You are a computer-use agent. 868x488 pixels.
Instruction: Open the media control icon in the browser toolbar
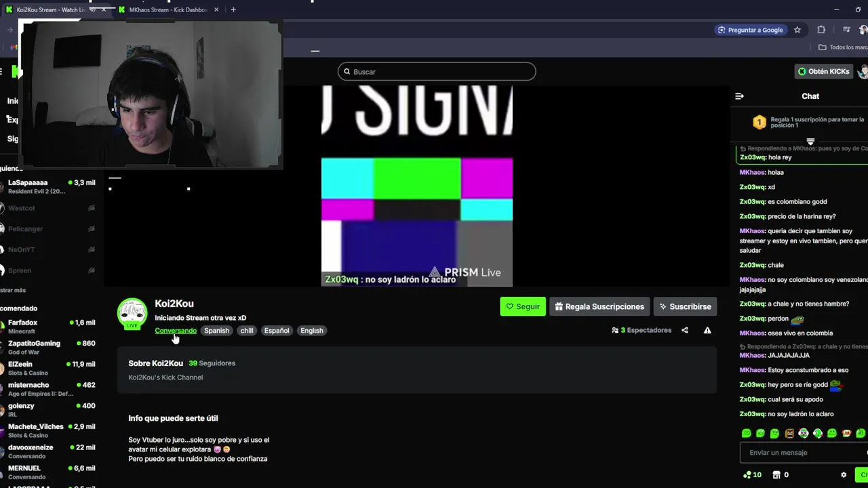click(846, 30)
